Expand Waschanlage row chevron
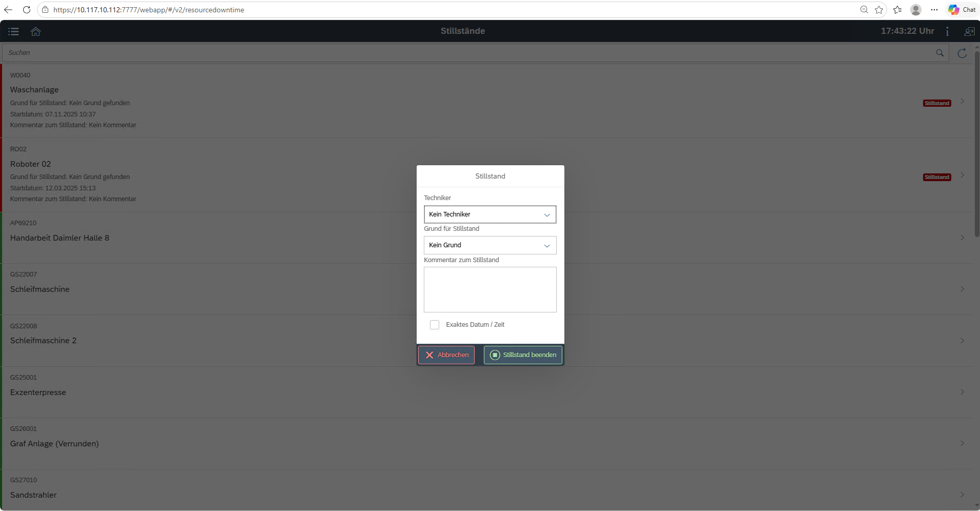The image size is (980, 511). [962, 101]
